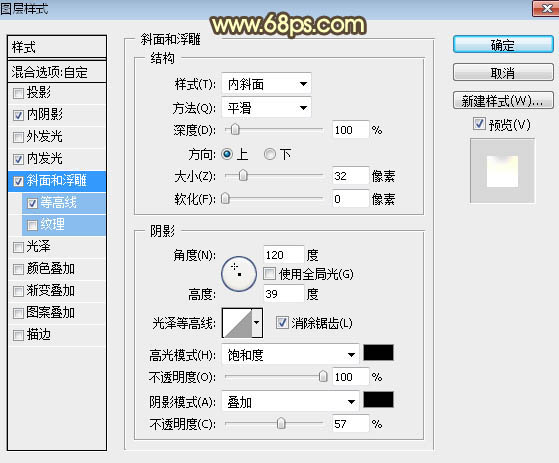Click the style preview thumbnail

(502, 171)
